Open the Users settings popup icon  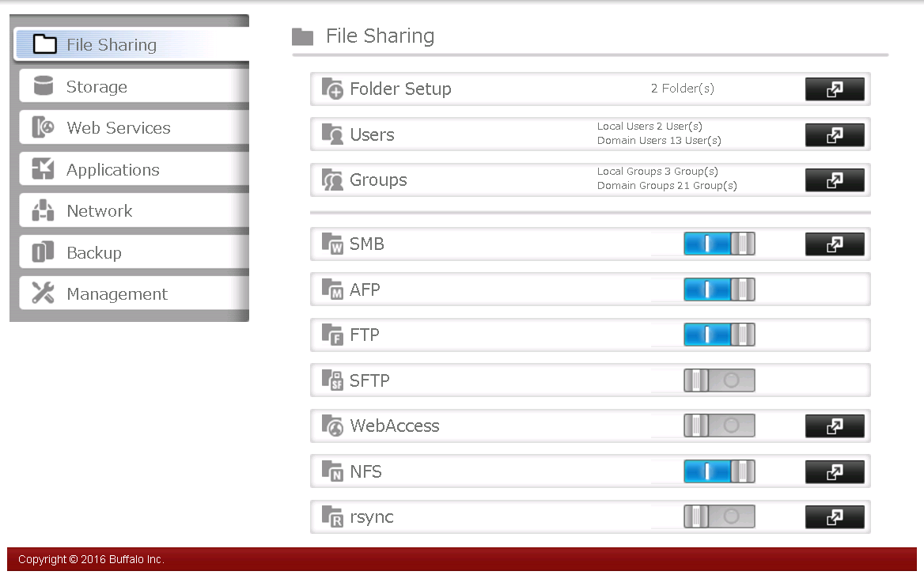coord(835,135)
